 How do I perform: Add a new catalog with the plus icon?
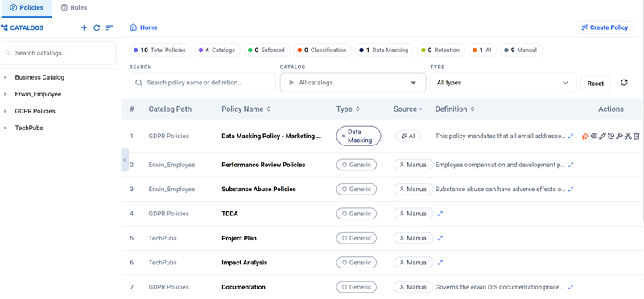click(84, 27)
